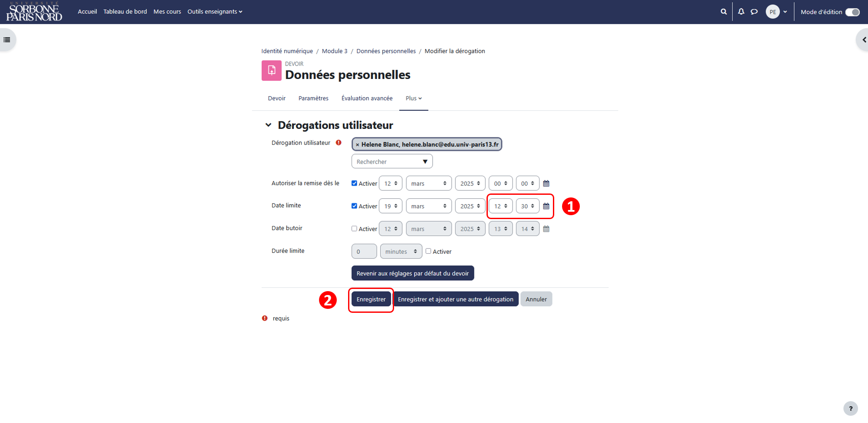This screenshot has width=868, height=423.
Task: Open calendar picker for Date limite
Action: 546,206
